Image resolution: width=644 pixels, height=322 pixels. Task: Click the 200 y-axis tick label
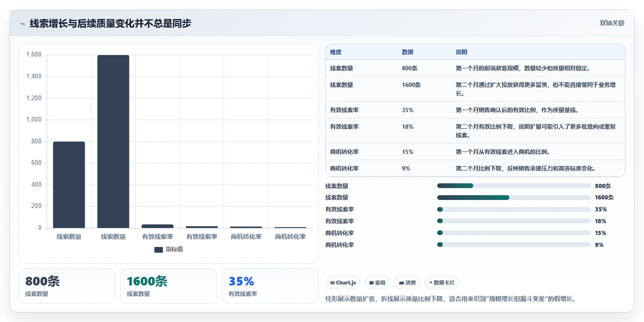(37, 206)
